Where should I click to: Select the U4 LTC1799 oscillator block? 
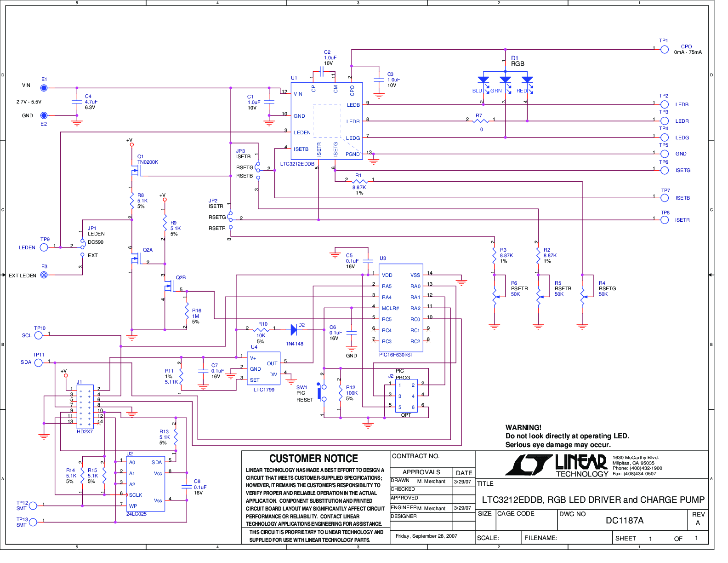point(264,369)
